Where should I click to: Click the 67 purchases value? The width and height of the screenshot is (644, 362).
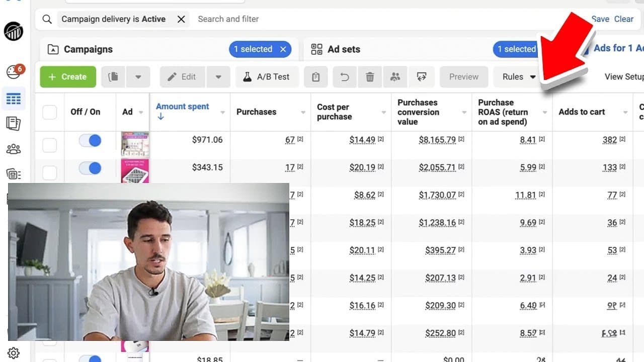click(290, 140)
